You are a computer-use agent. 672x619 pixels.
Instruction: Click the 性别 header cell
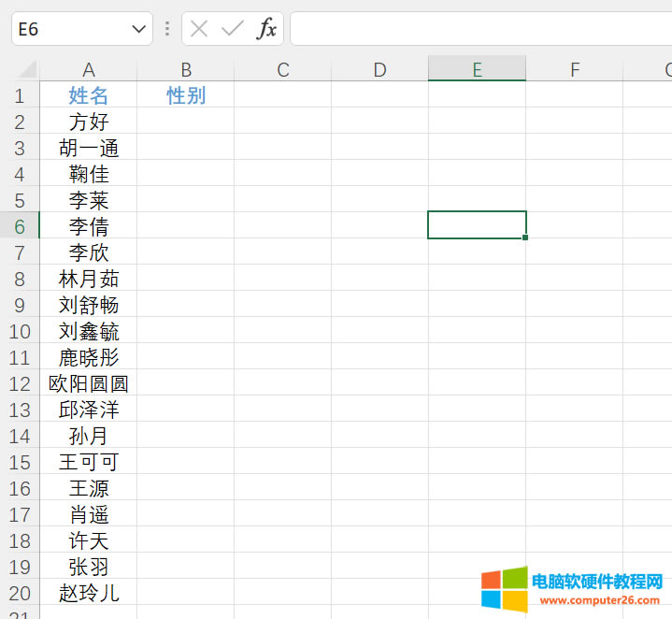186,95
